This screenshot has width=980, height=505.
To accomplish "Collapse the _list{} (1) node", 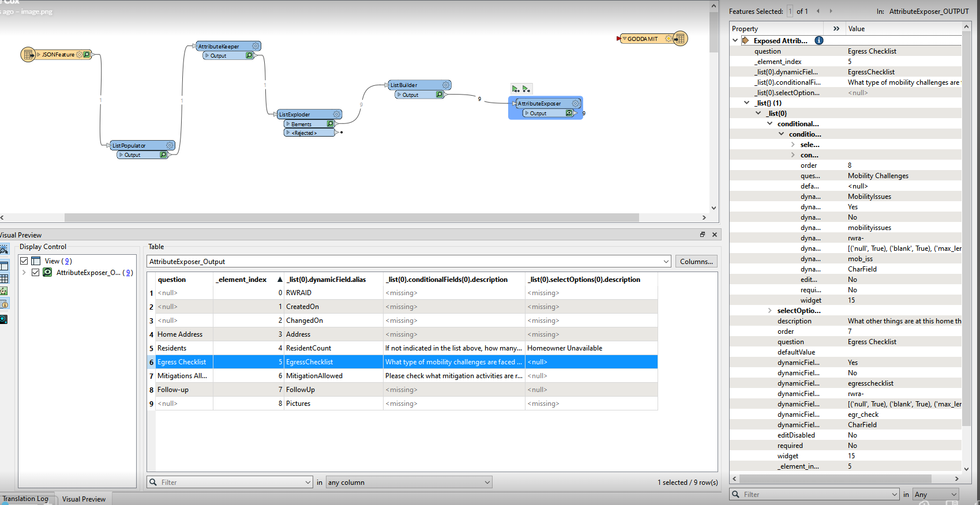I will click(747, 103).
